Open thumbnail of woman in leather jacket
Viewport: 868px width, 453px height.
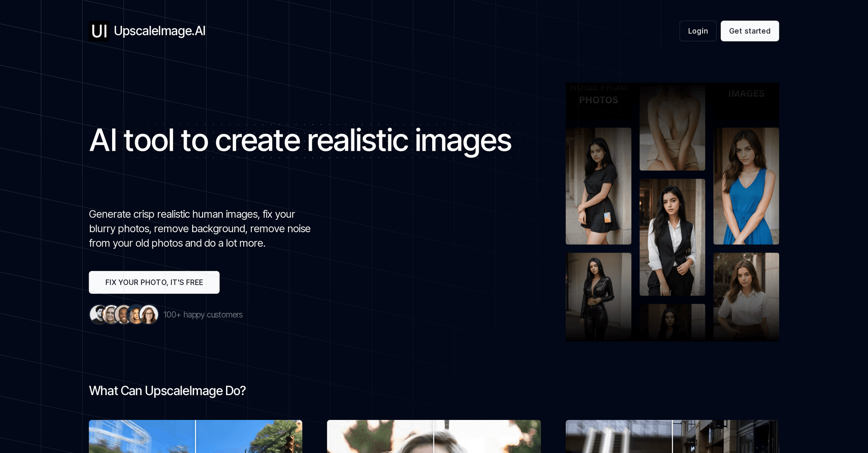point(598,296)
